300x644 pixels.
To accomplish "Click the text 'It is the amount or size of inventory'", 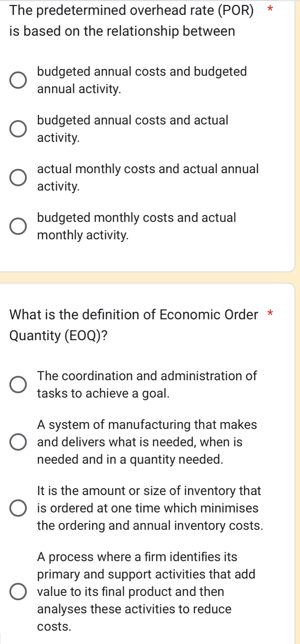I will click(149, 508).
